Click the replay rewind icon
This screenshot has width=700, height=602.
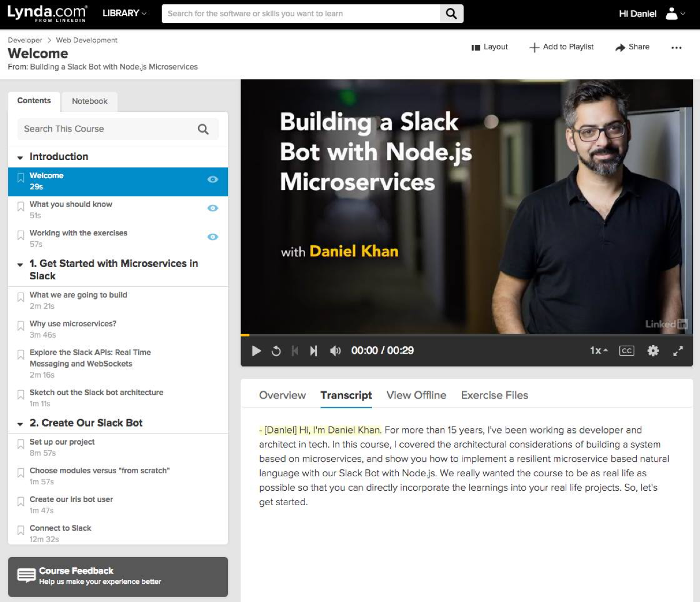pos(276,351)
